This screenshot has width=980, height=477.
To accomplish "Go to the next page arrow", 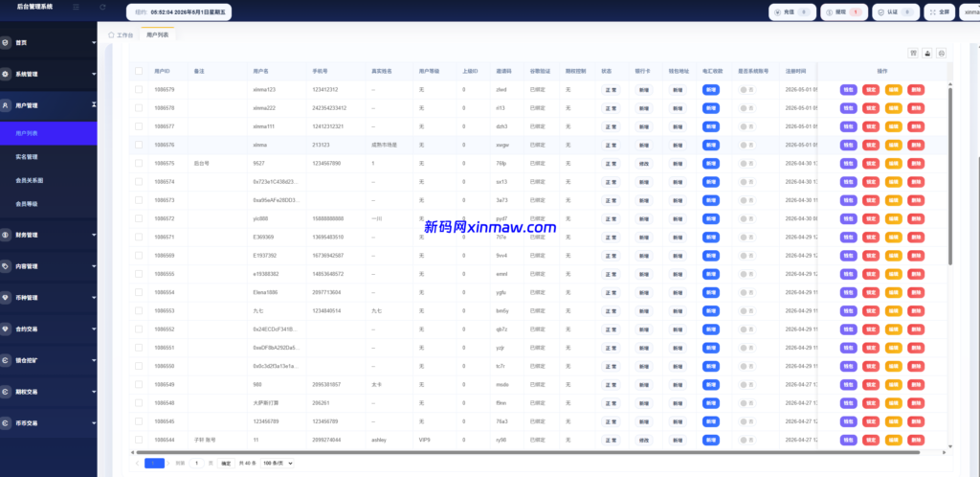I will coord(168,464).
